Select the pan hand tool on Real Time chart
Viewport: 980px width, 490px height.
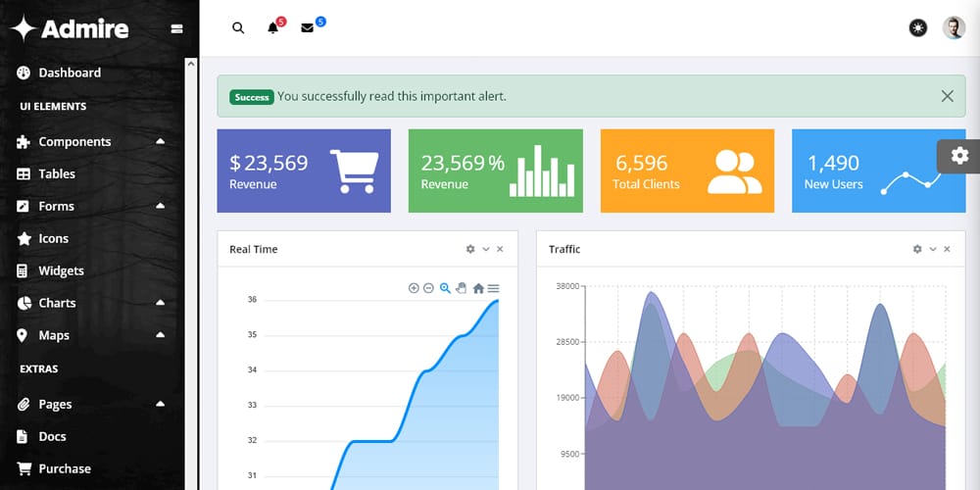461,288
